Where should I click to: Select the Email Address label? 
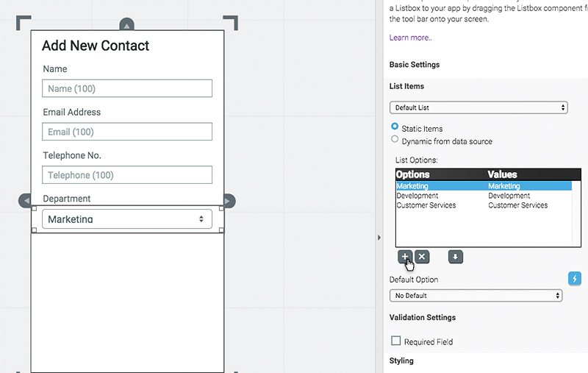coord(71,113)
